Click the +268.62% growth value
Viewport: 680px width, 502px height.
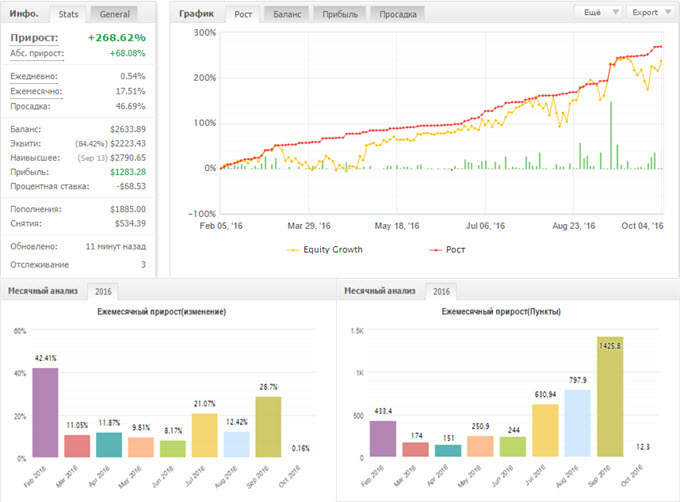117,38
